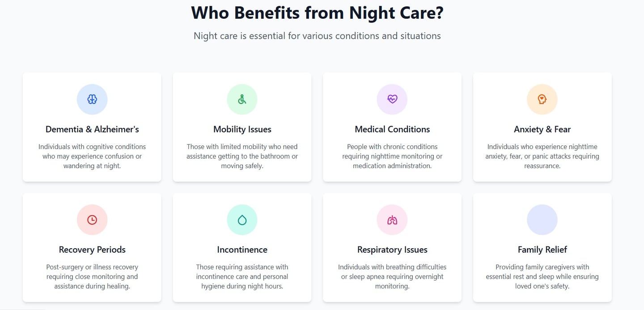Viewport: 644px width, 310px height.
Task: Select the Medical Conditions heading
Action: coord(392,129)
